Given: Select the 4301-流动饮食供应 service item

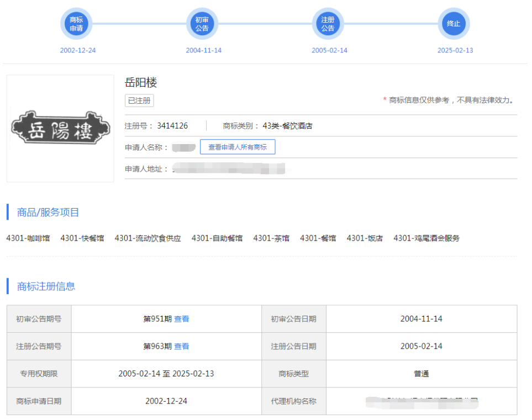Looking at the screenshot, I should pos(148,238).
